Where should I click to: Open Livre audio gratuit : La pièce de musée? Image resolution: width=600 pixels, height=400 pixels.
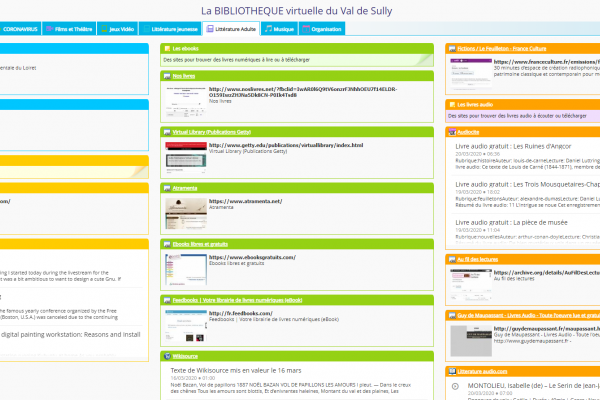click(x=511, y=222)
